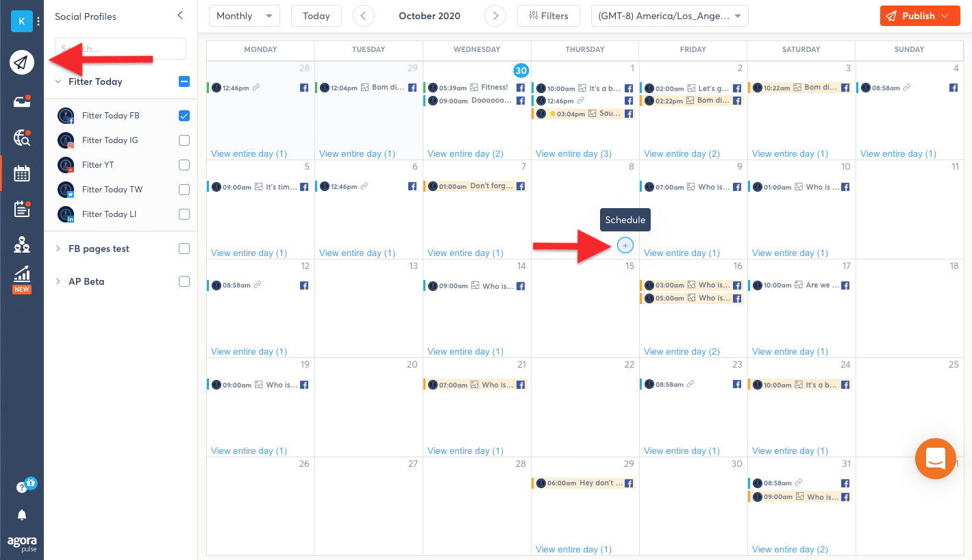Open the calendar icon in left sidebar
This screenshot has width=972, height=560.
coord(22,173)
